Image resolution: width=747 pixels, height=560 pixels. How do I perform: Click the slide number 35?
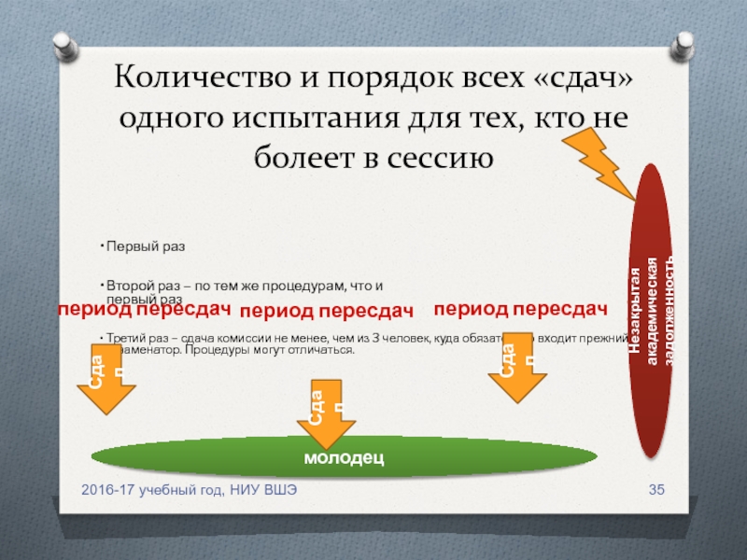[656, 491]
